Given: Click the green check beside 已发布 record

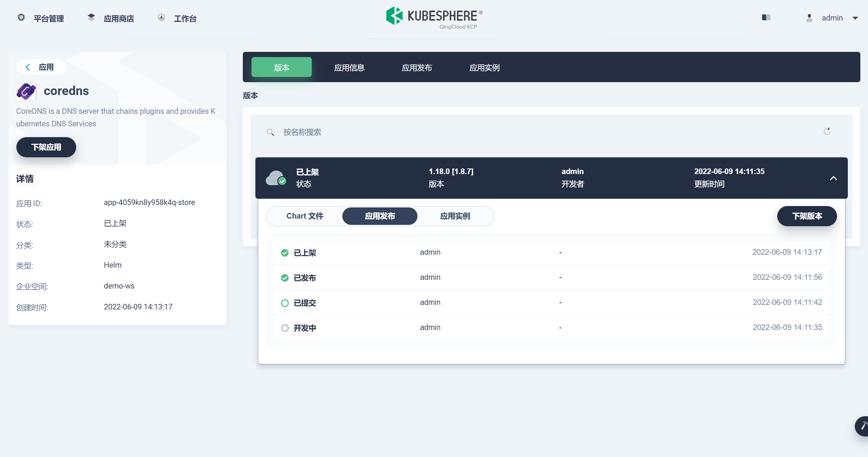Looking at the screenshot, I should 285,278.
